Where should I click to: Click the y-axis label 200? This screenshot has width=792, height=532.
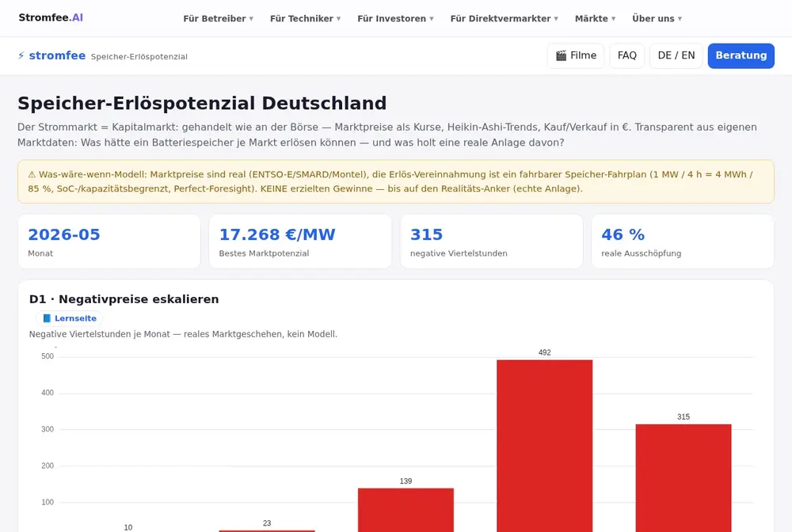(x=48, y=465)
